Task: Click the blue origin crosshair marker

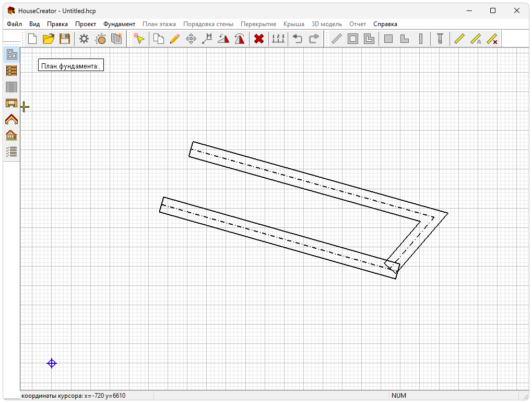Action: point(52,363)
